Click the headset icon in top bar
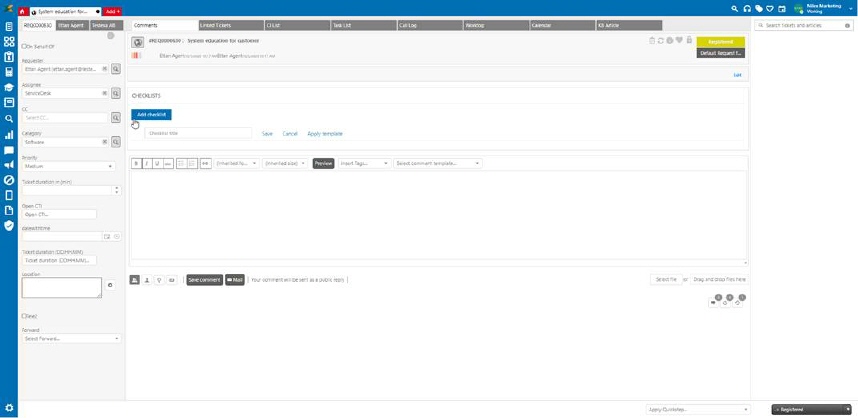This screenshot has width=858, height=418. (746, 8)
